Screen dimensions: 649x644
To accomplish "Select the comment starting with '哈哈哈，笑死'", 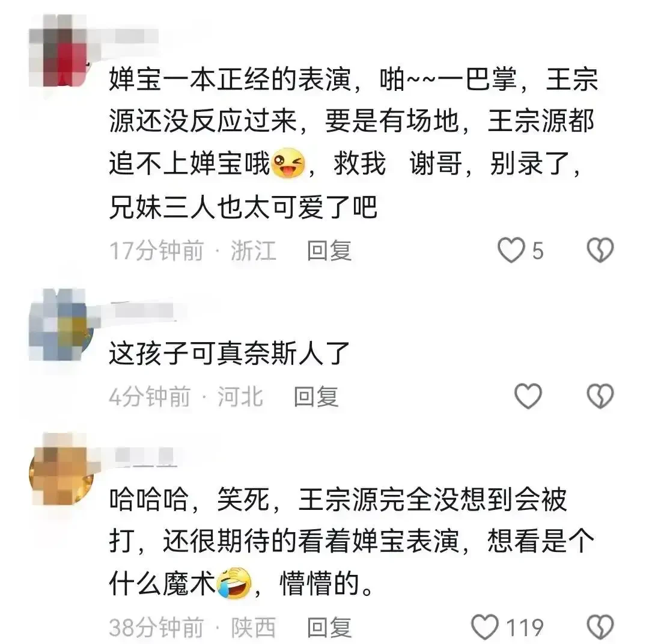I will (352, 541).
